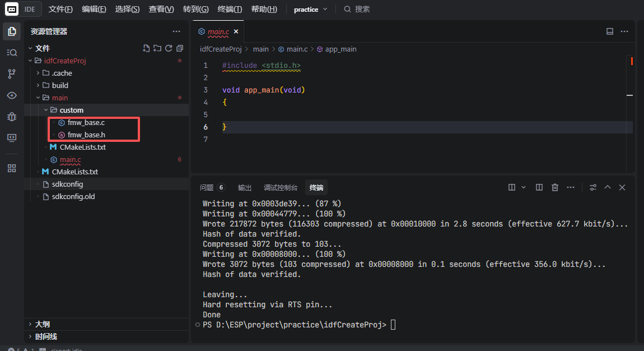
Task: Click the editor overview ruler scrollbar
Action: click(630, 113)
